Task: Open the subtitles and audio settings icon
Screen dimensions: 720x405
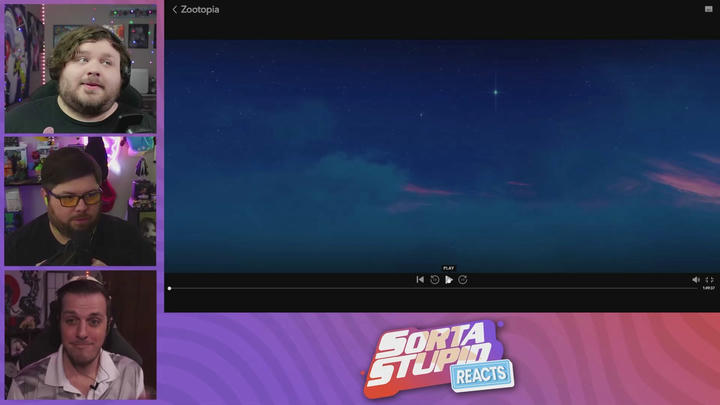Action: 709,9
